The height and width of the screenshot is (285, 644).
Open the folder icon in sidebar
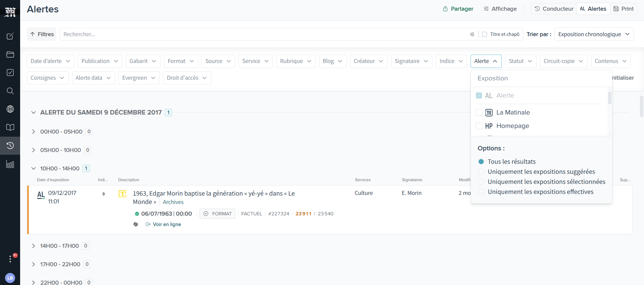coord(10,55)
